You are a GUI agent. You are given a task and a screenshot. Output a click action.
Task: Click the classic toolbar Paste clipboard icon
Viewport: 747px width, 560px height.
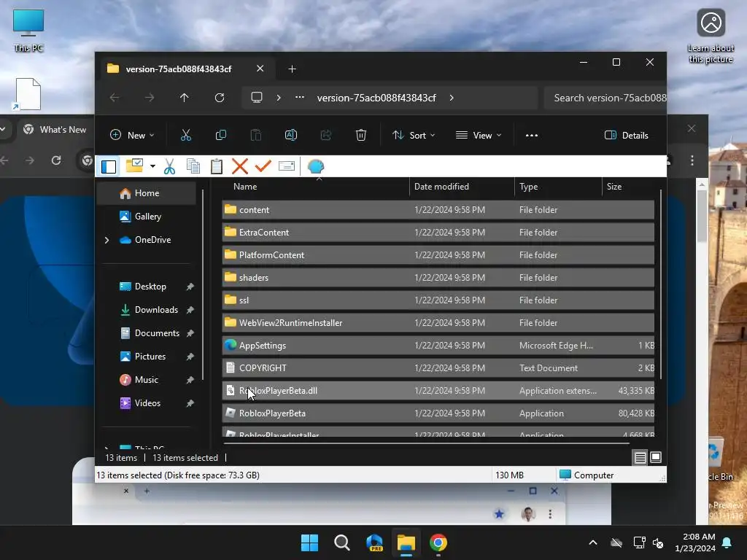(216, 166)
